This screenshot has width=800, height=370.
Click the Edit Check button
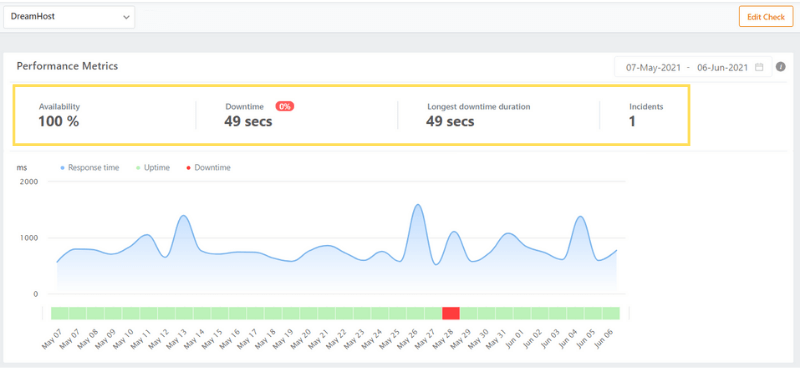(x=766, y=17)
